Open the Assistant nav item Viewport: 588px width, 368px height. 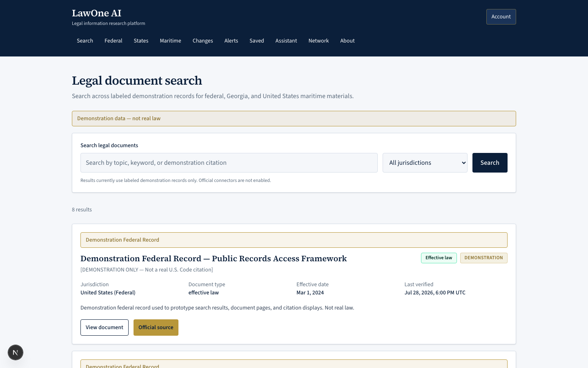tap(286, 41)
